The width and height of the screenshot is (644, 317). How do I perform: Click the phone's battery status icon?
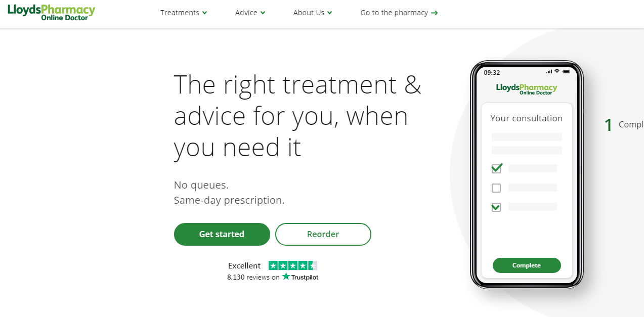pos(566,72)
